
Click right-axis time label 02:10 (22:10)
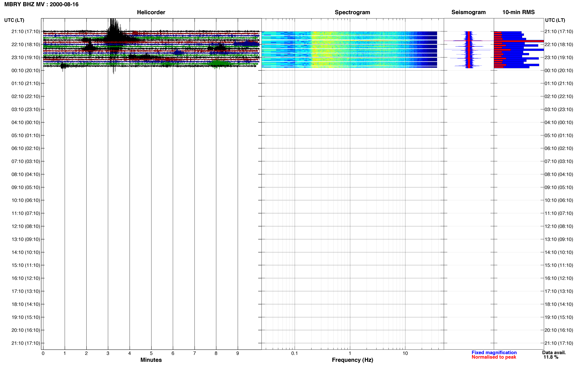point(559,96)
